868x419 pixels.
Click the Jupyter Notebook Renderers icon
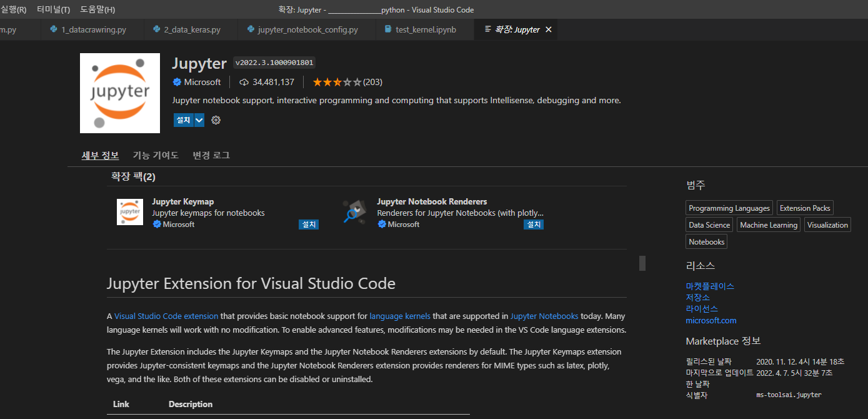coord(355,212)
